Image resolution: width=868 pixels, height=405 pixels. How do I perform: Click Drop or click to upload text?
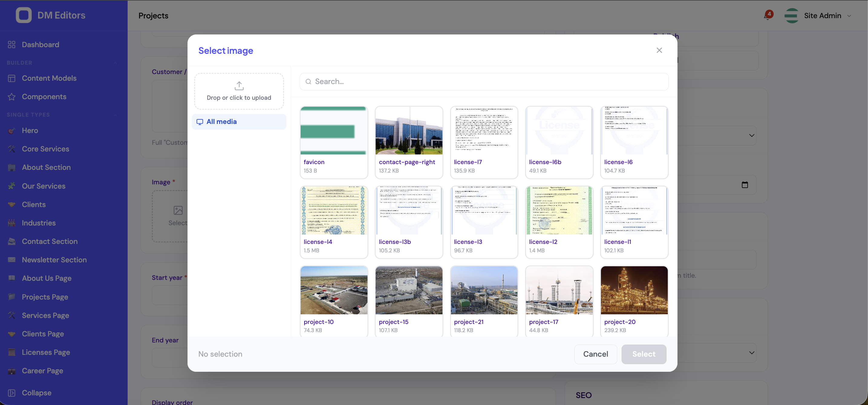click(x=239, y=98)
